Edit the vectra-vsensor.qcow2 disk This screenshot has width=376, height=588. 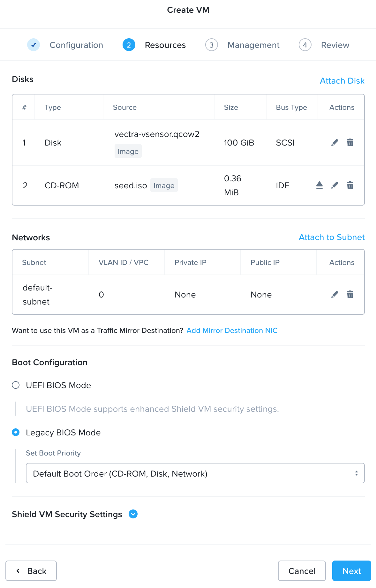[335, 142]
